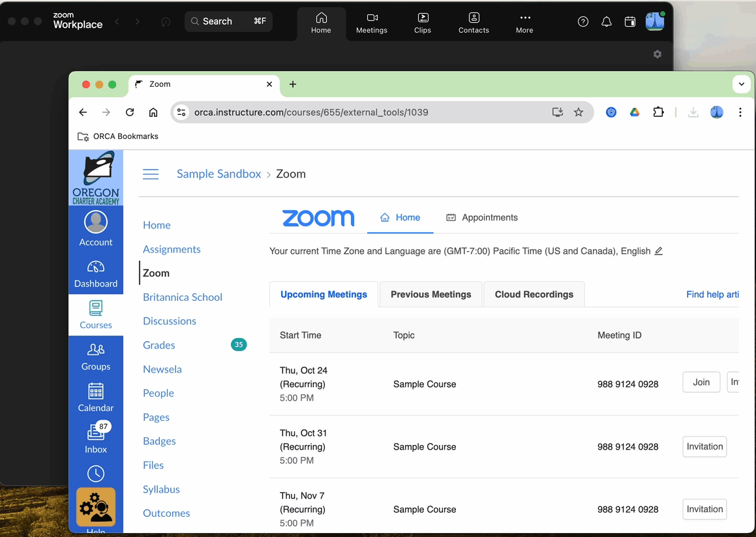Viewport: 756px width, 537px height.
Task: Open Google Drive extension icon
Action: tap(635, 112)
